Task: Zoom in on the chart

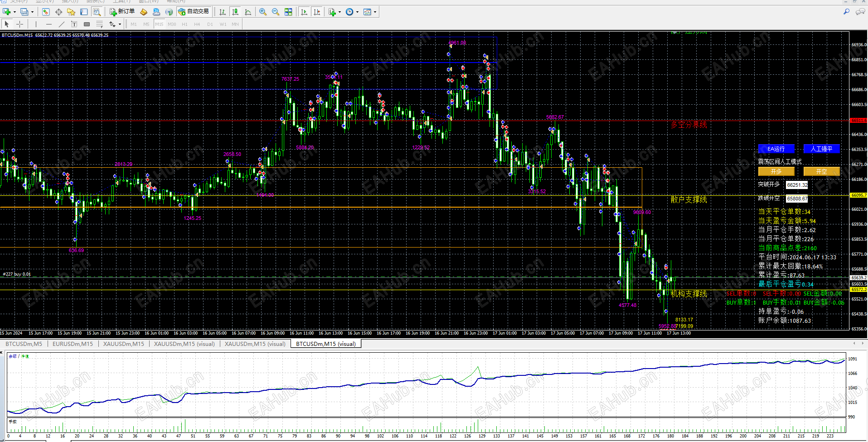Action: pyautogui.click(x=263, y=12)
